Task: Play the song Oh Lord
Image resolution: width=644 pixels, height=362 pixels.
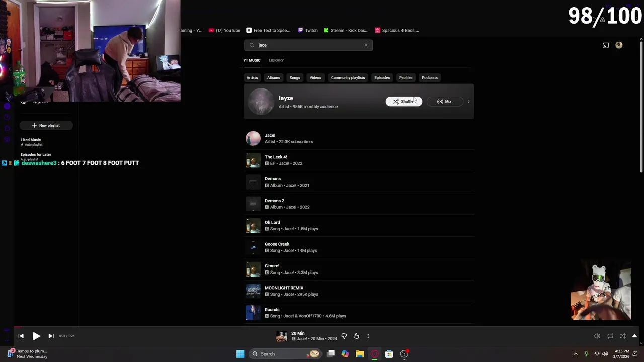Action: [x=359, y=225]
